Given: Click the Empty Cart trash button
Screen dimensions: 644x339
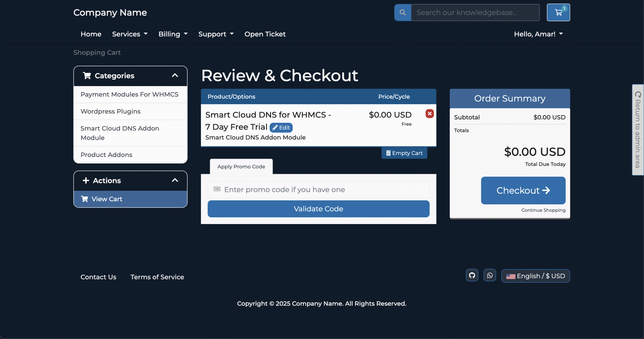Looking at the screenshot, I should point(404,153).
